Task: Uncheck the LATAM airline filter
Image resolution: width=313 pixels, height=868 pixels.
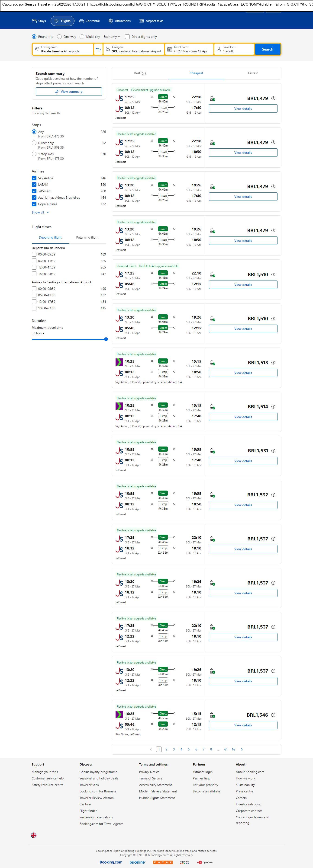Action: 34,185
